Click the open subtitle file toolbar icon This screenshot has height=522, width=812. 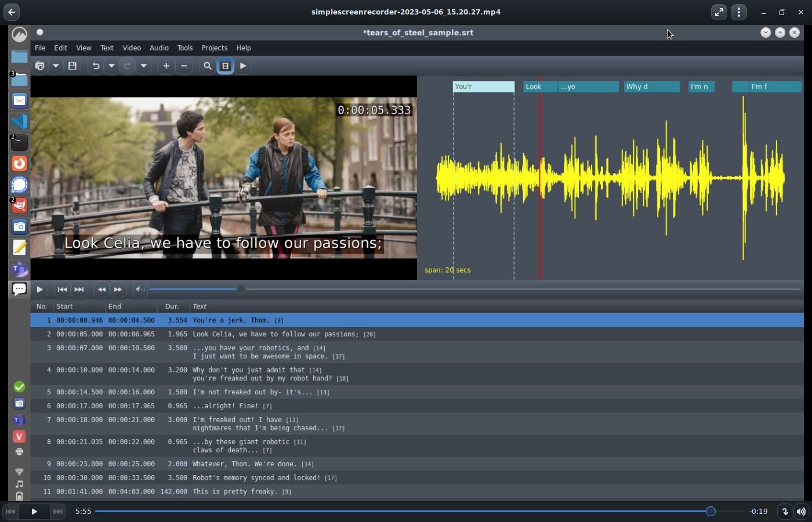tap(40, 66)
